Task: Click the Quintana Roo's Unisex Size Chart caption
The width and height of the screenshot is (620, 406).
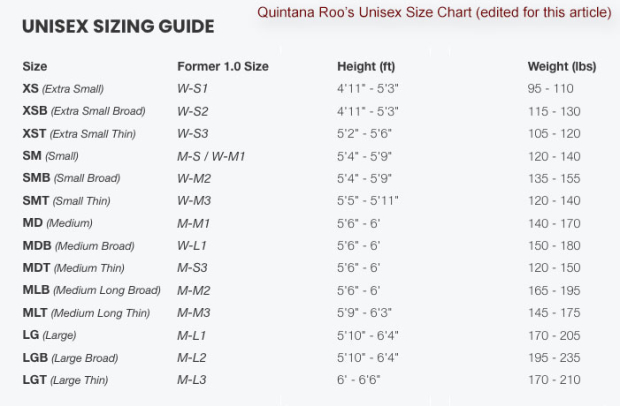Action: coord(434,13)
